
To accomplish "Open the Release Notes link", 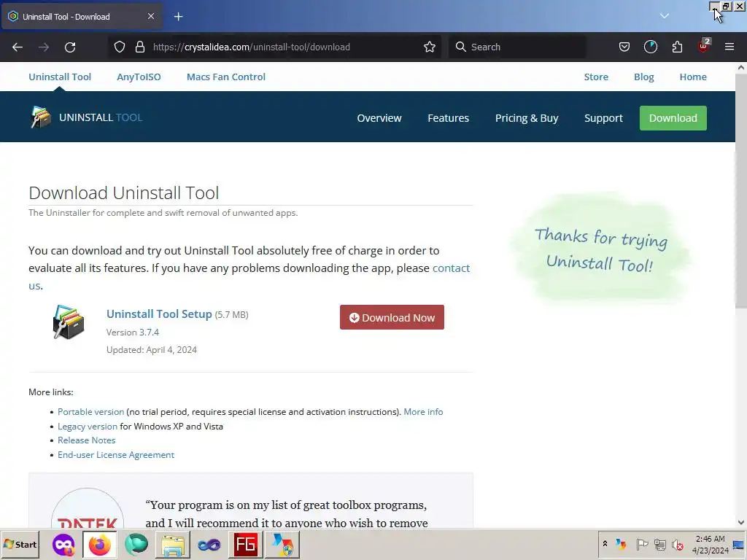I will coord(86,440).
